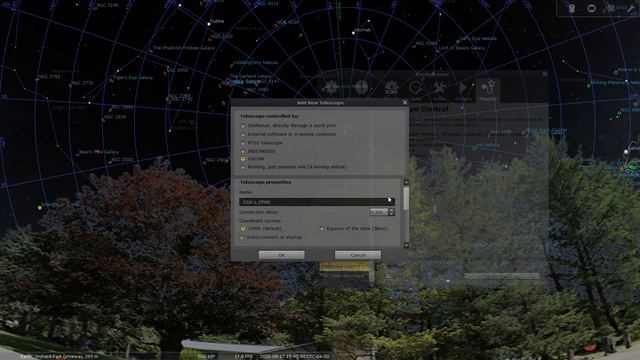Increase the connection delay spinner value
Image resolution: width=640 pixels, height=360 pixels.
pos(391,210)
